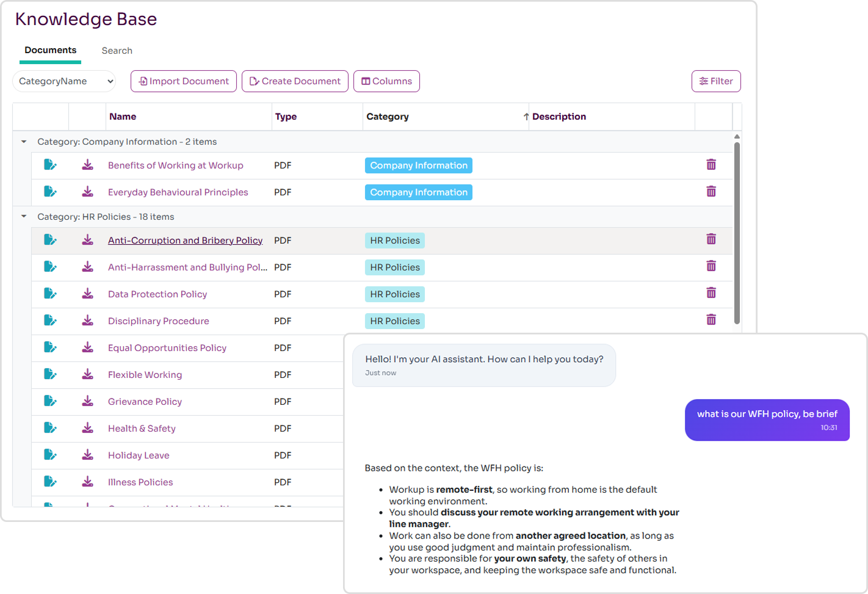The width and height of the screenshot is (868, 594).
Task: Download Anti-Harrassment and Bullying Policy
Action: point(88,267)
